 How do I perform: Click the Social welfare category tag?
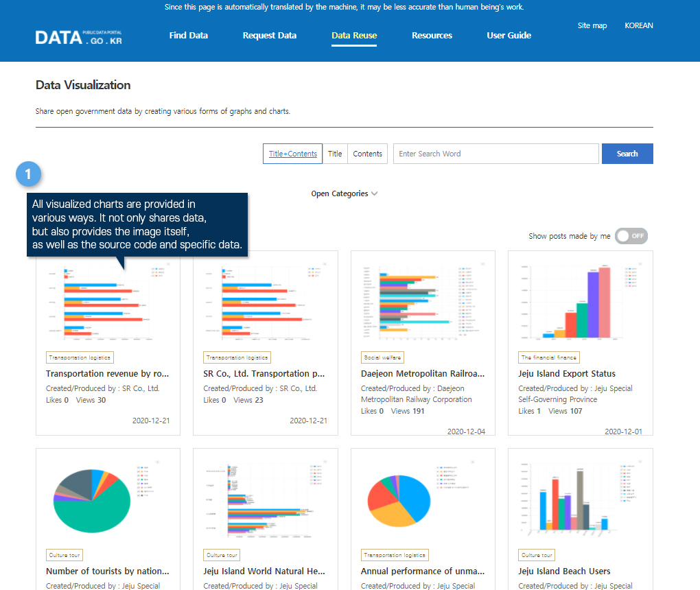pyautogui.click(x=382, y=357)
